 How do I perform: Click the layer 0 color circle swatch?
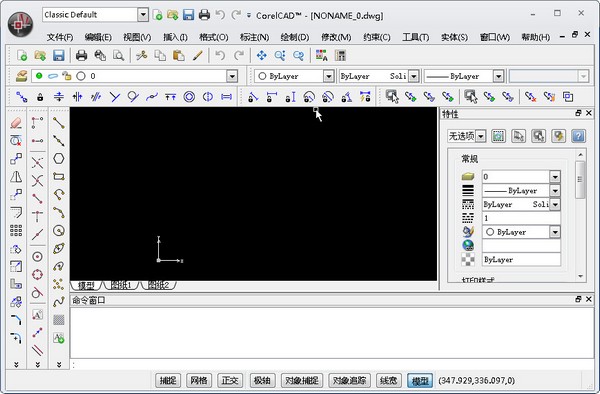click(x=81, y=76)
